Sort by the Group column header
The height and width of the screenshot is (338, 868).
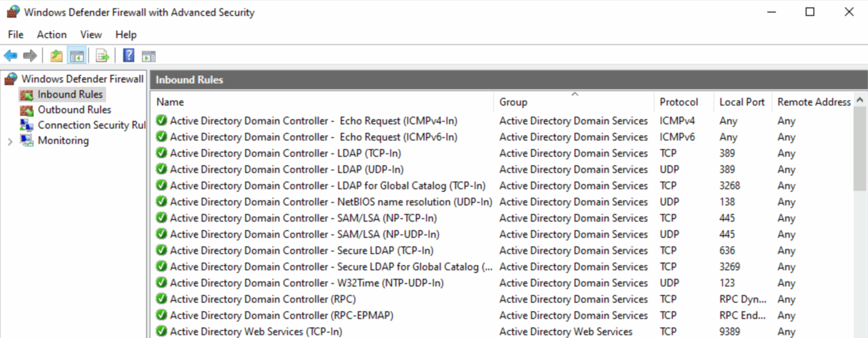coord(513,102)
